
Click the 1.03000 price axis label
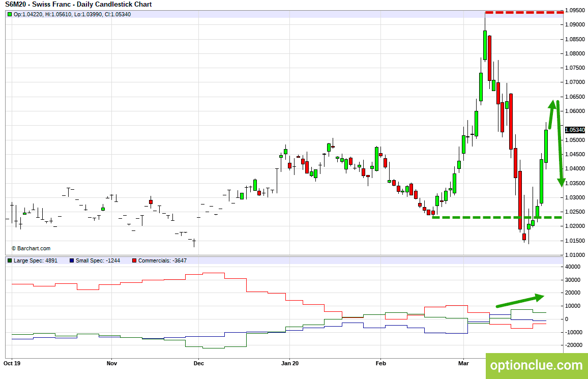tap(575, 197)
